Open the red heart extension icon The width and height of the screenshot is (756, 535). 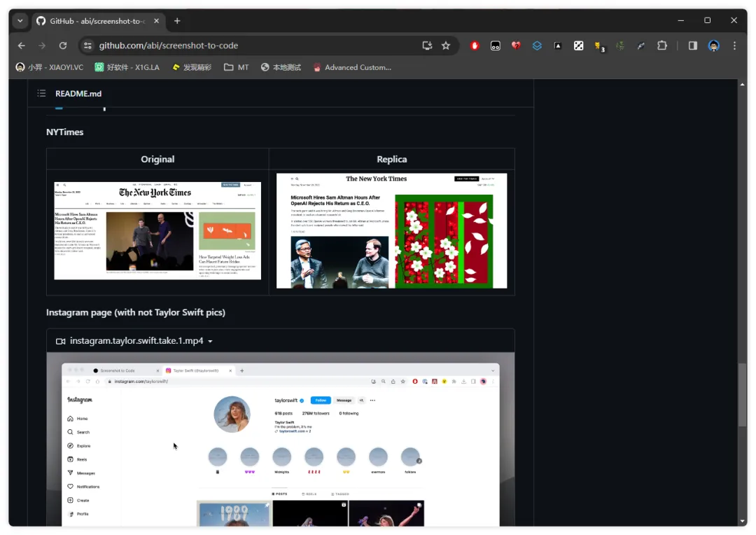[x=516, y=46]
